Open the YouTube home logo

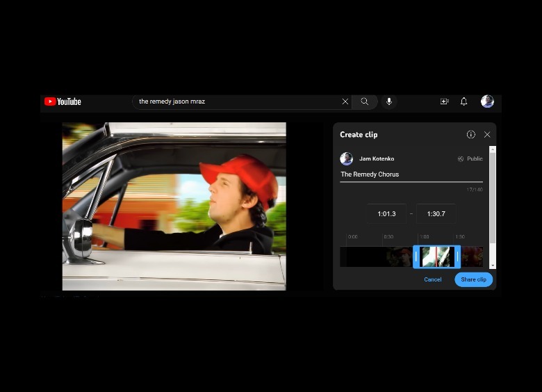coord(63,101)
